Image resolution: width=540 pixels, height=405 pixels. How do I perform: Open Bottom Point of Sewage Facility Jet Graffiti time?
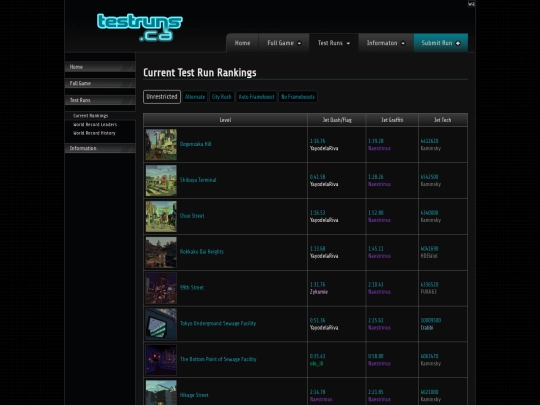pyautogui.click(x=376, y=356)
